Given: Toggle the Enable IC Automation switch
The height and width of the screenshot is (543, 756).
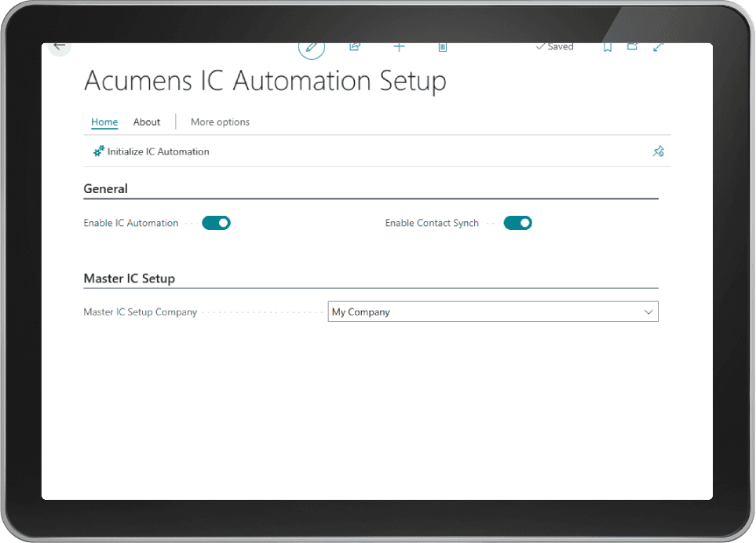Looking at the screenshot, I should [x=216, y=223].
